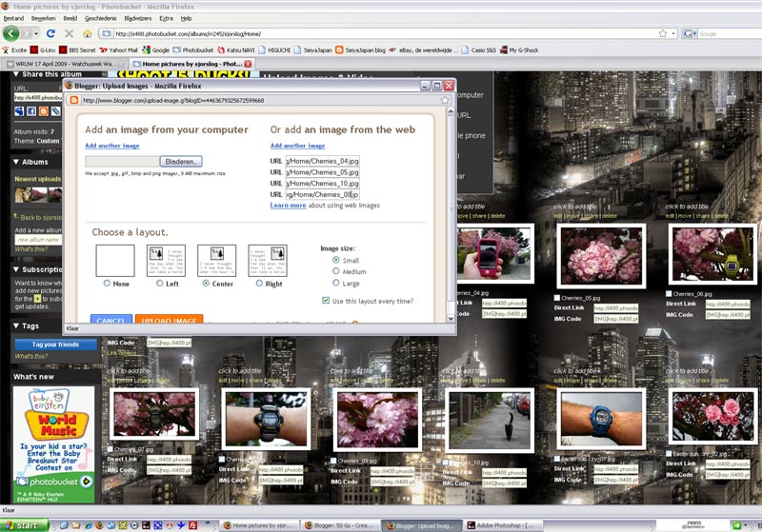
Task: Open the folder icon in quick launch
Action: [x=76, y=525]
